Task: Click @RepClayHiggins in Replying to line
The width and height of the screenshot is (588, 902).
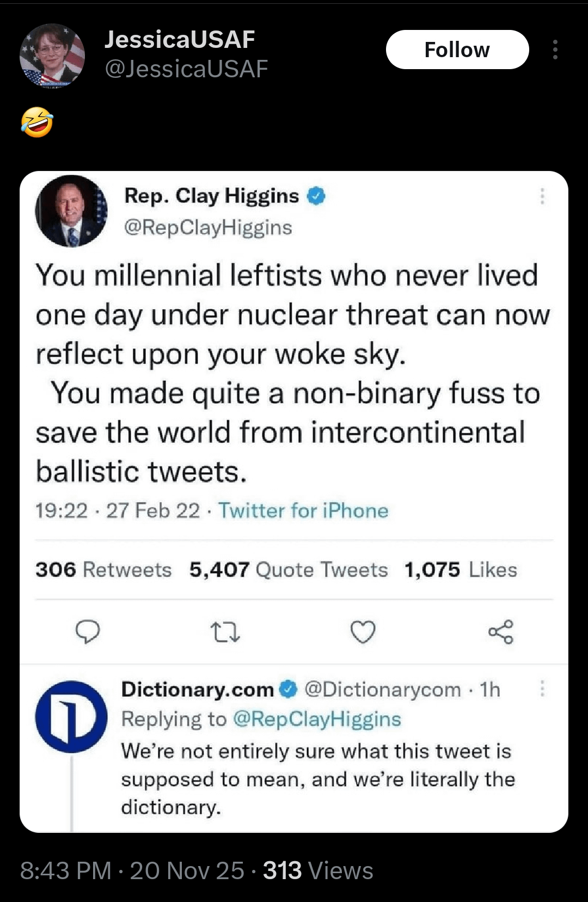Action: [317, 719]
